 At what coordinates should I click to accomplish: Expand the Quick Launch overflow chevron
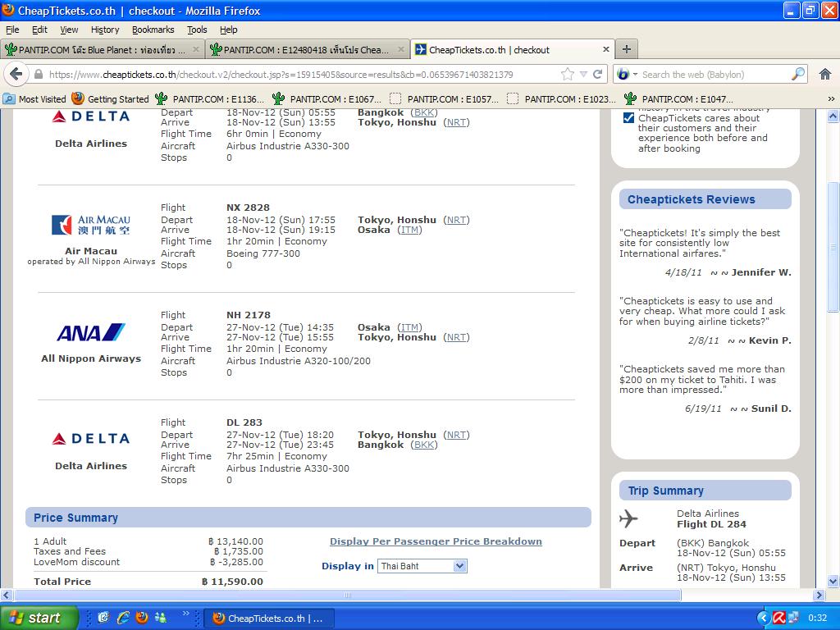coord(185,614)
